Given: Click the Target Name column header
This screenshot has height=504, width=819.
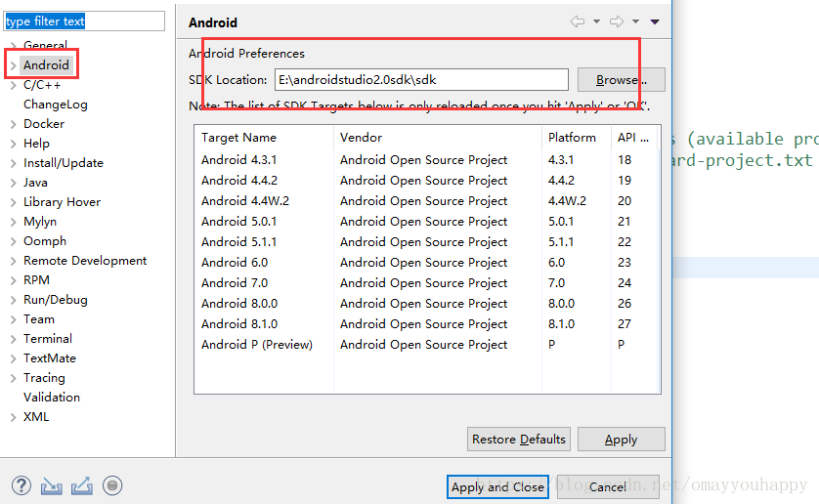Looking at the screenshot, I should [264, 138].
